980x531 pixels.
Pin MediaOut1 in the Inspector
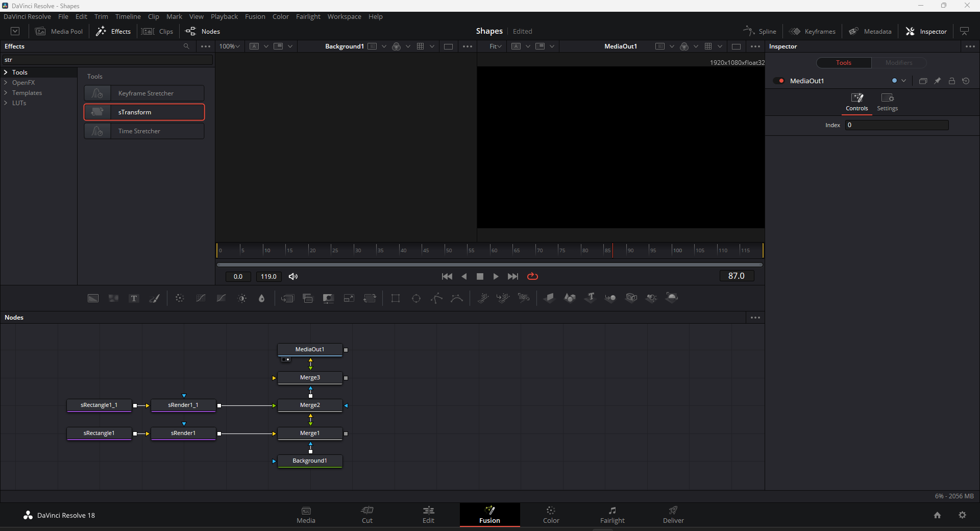(937, 81)
